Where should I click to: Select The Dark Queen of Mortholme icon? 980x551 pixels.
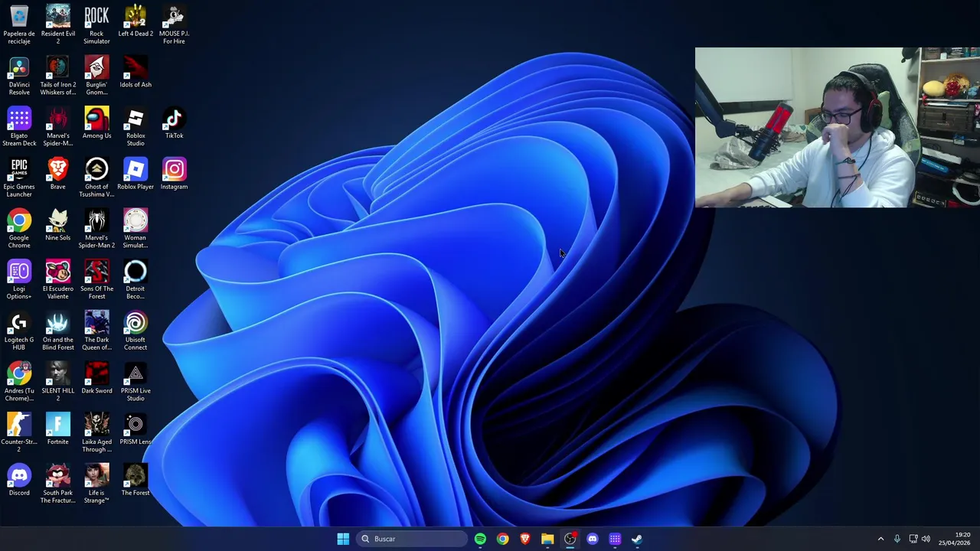tap(96, 331)
